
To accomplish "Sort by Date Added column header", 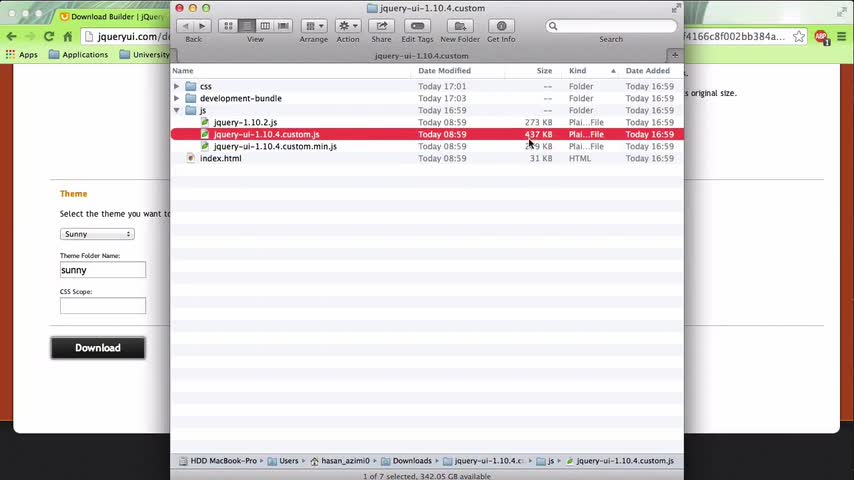I will pos(648,71).
